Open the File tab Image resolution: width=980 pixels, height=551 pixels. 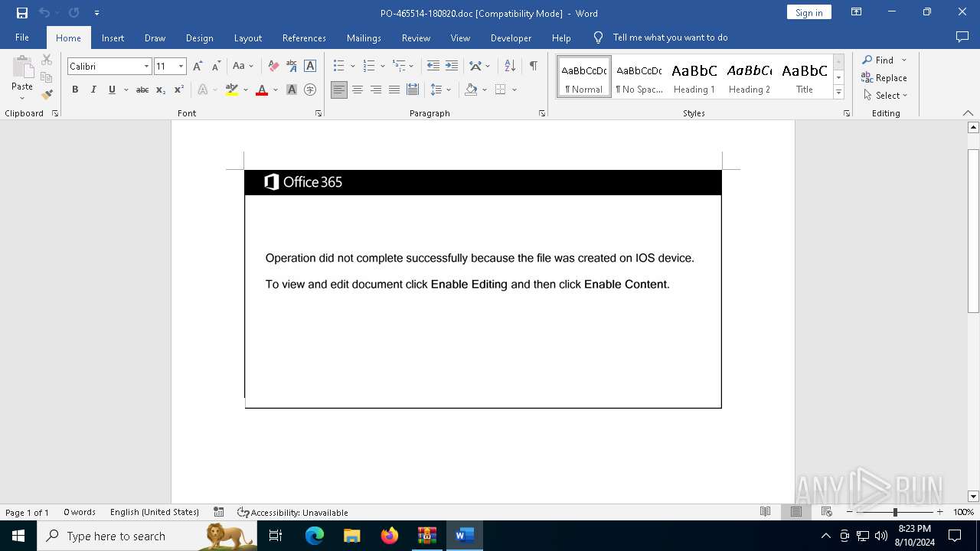[x=22, y=37]
